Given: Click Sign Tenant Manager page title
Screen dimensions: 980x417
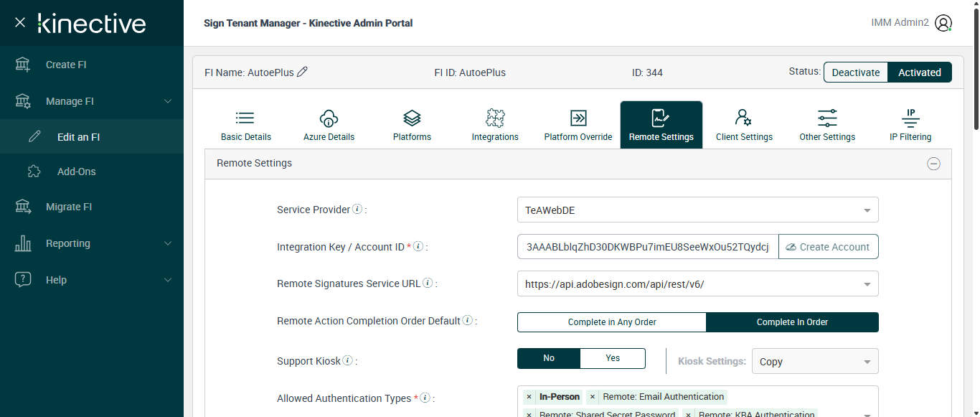Looking at the screenshot, I should click(308, 23).
